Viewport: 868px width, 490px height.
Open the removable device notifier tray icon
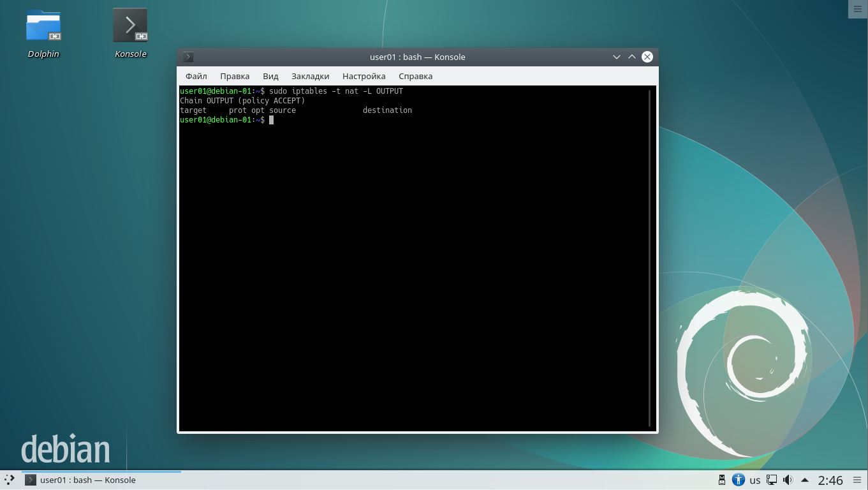pos(721,480)
